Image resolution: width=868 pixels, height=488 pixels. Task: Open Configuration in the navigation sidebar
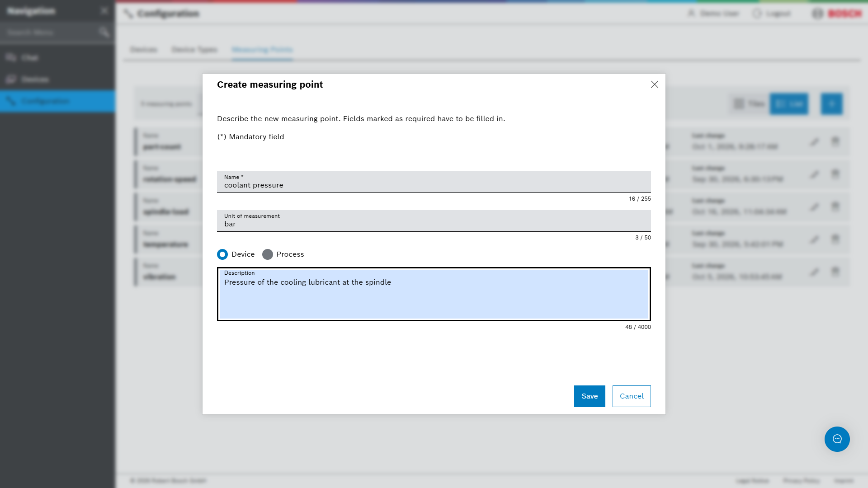pyautogui.click(x=58, y=101)
